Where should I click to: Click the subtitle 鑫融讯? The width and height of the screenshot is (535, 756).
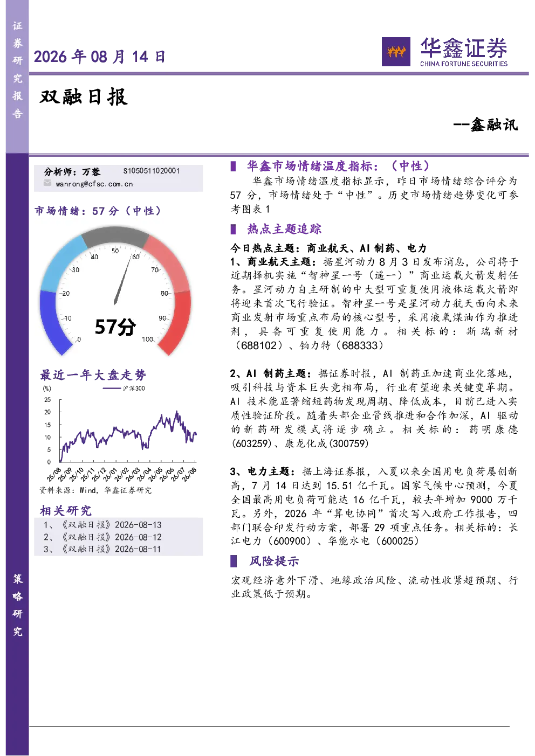(x=493, y=125)
